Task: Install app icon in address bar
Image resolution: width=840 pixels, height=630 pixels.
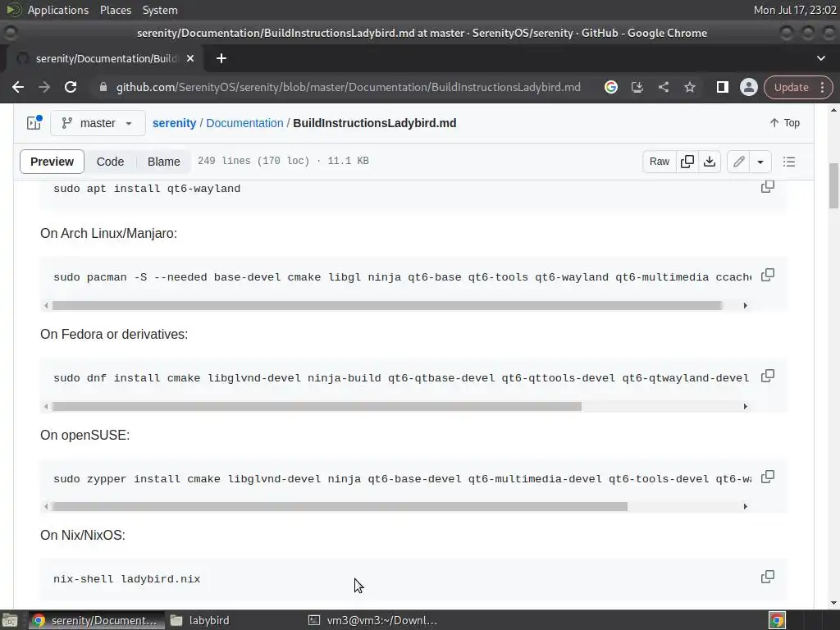Action: point(637,87)
